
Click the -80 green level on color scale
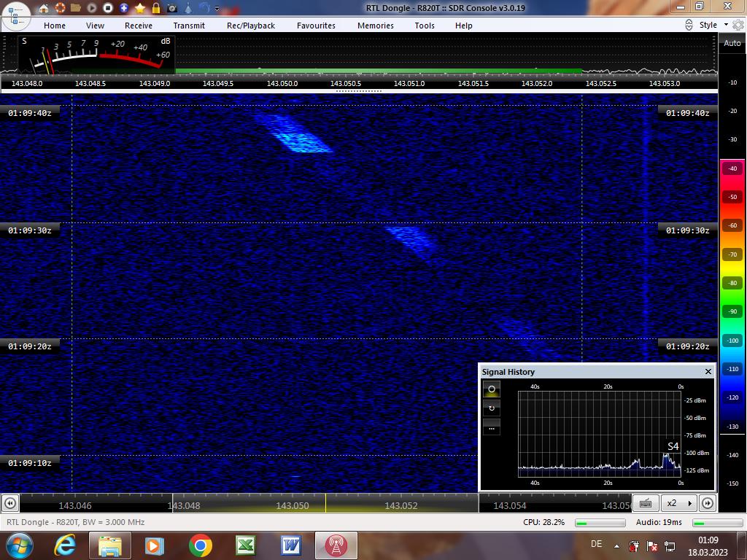tap(732, 283)
